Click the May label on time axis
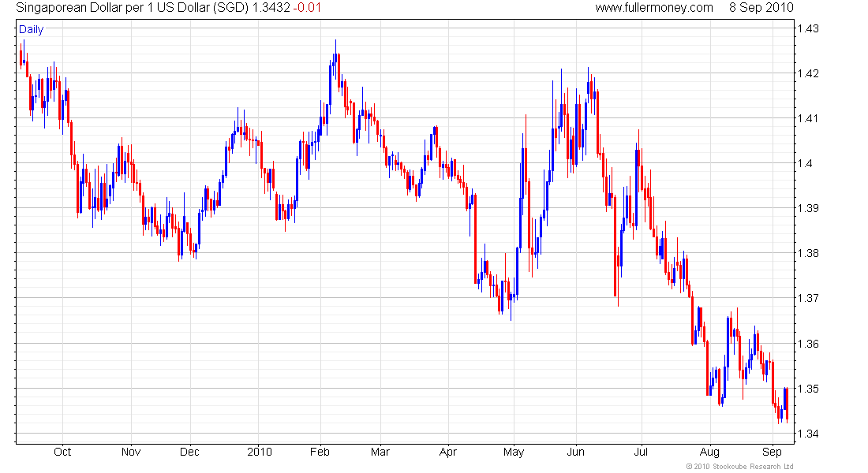 pos(514,452)
